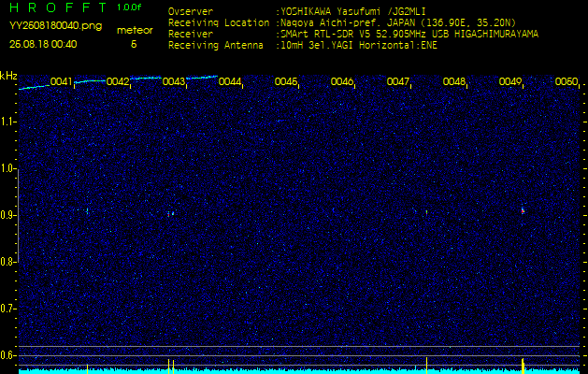
Task: Click the "Receiving Antenna" label
Action: (216, 46)
